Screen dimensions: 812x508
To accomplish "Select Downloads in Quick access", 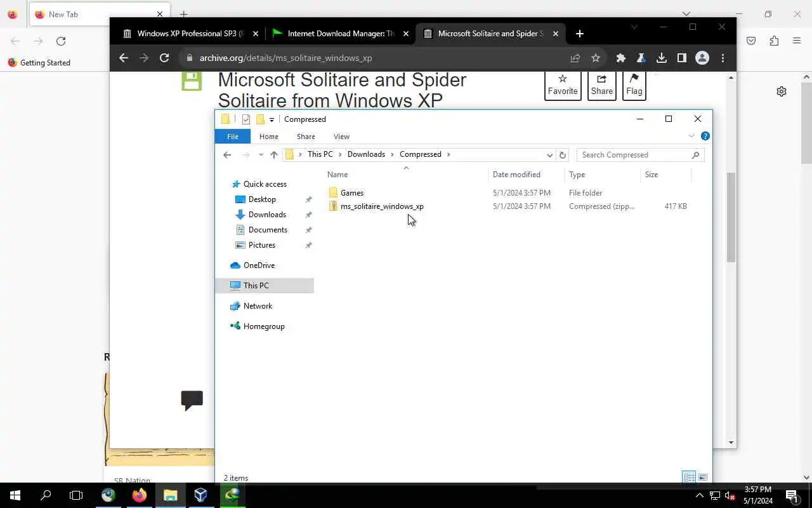I will [x=267, y=215].
